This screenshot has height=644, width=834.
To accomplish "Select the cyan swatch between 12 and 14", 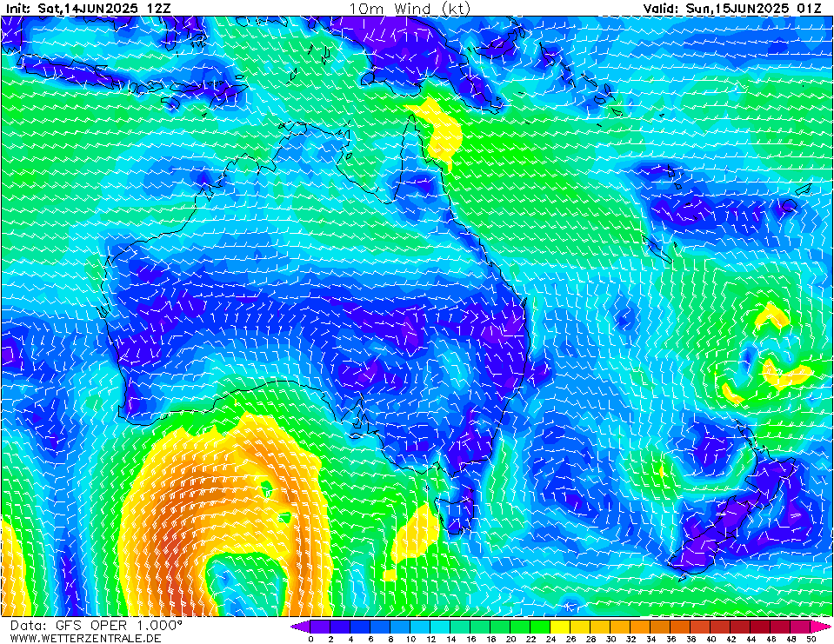I will pos(440,626).
